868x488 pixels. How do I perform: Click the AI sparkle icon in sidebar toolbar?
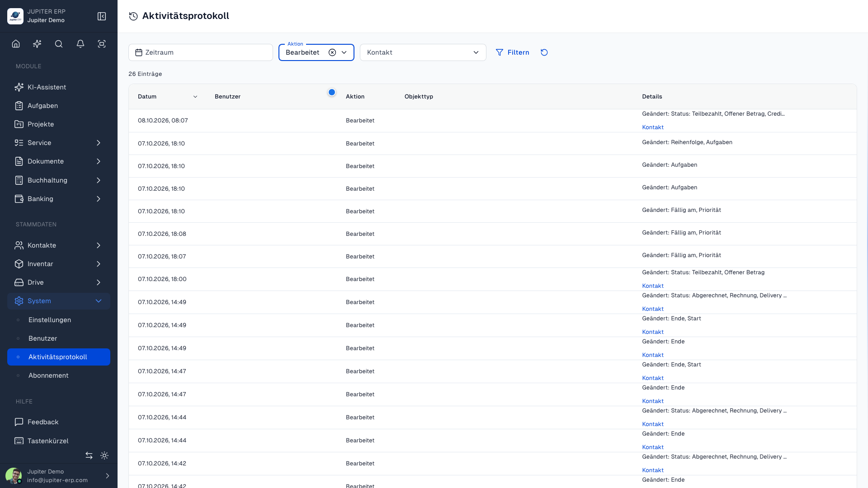(37, 44)
